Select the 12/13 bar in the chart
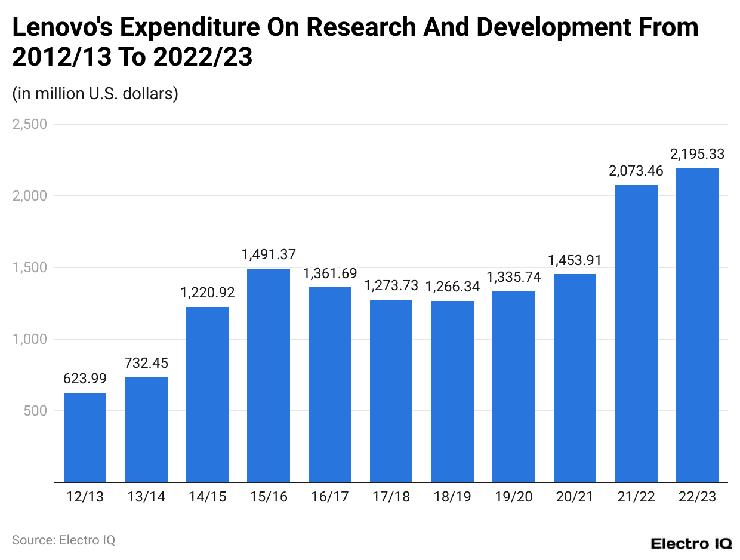This screenshot has height=560, width=740. click(84, 436)
